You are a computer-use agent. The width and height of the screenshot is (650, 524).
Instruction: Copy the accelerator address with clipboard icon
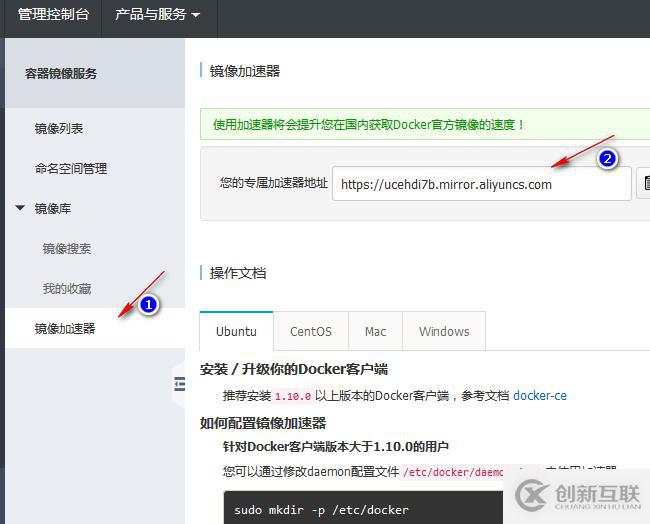645,183
